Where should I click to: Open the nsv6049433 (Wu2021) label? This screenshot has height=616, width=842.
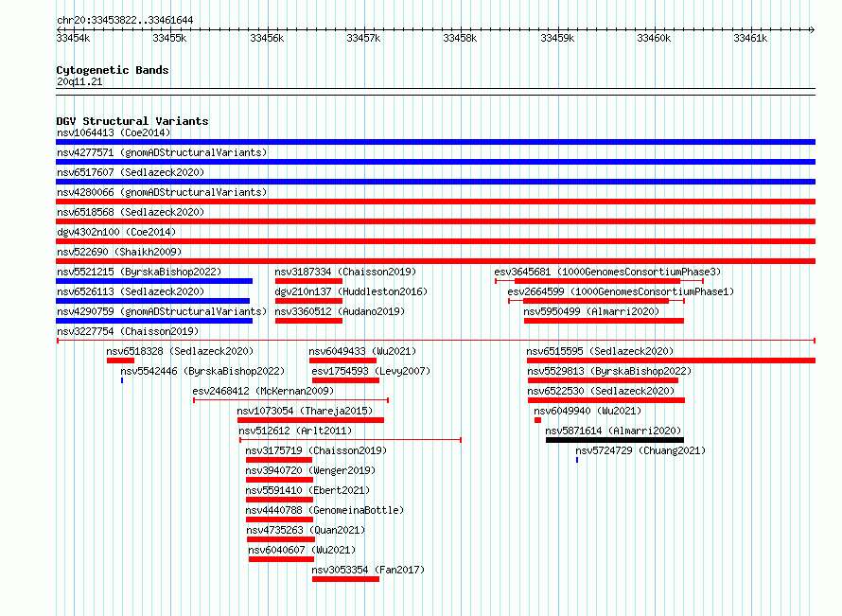362,351
